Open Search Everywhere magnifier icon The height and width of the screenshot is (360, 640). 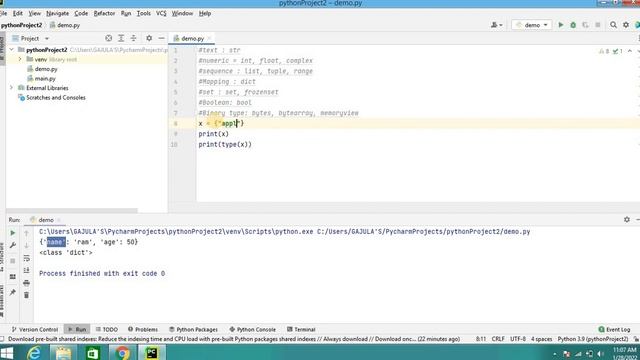coord(613,25)
